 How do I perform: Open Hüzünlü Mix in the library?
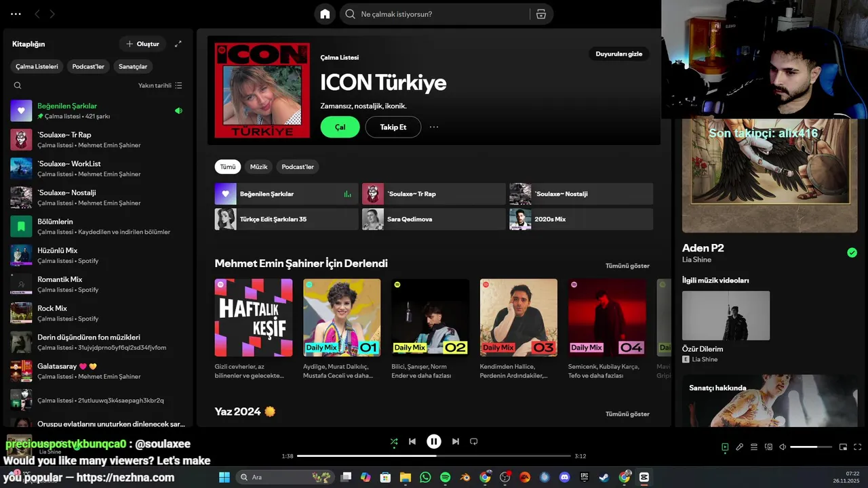click(98, 255)
